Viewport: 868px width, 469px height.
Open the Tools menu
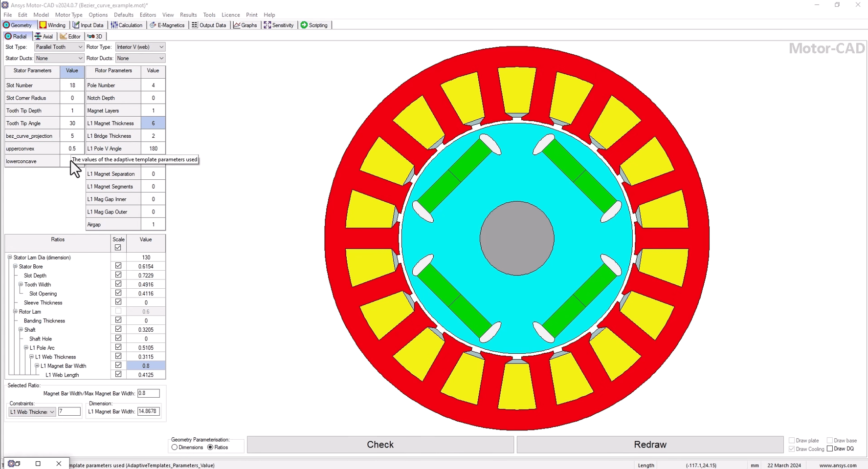click(209, 15)
